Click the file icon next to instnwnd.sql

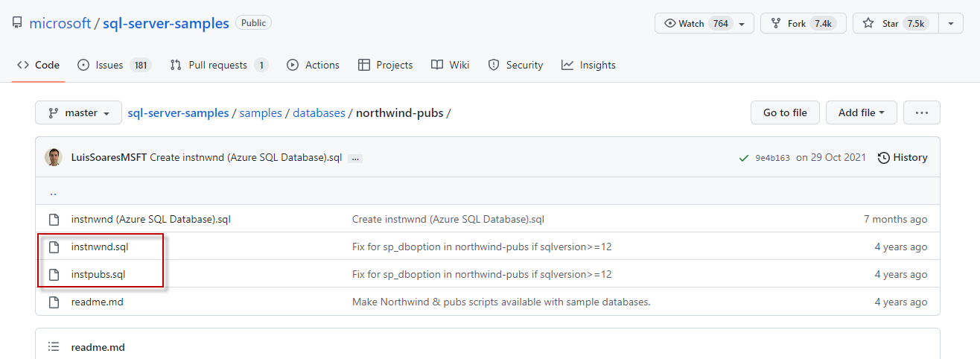tap(54, 247)
